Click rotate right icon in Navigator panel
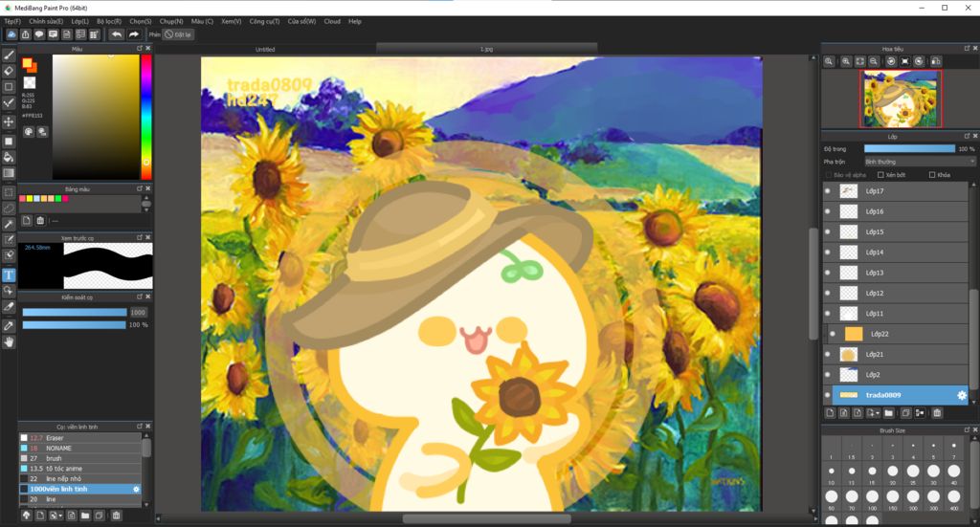 919,61
